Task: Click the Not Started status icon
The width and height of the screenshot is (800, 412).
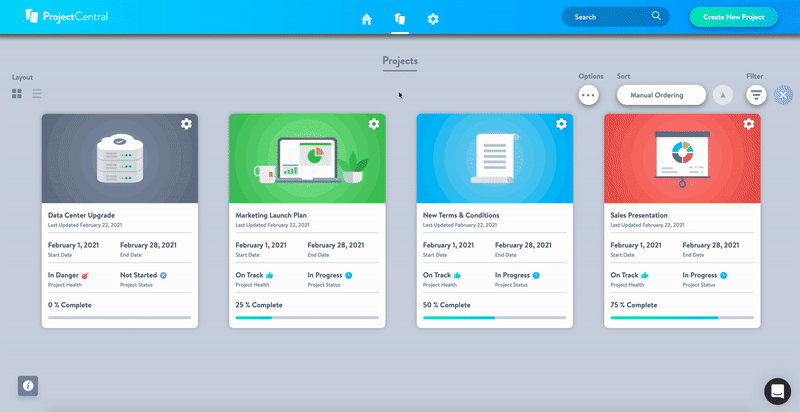Action: pos(163,275)
